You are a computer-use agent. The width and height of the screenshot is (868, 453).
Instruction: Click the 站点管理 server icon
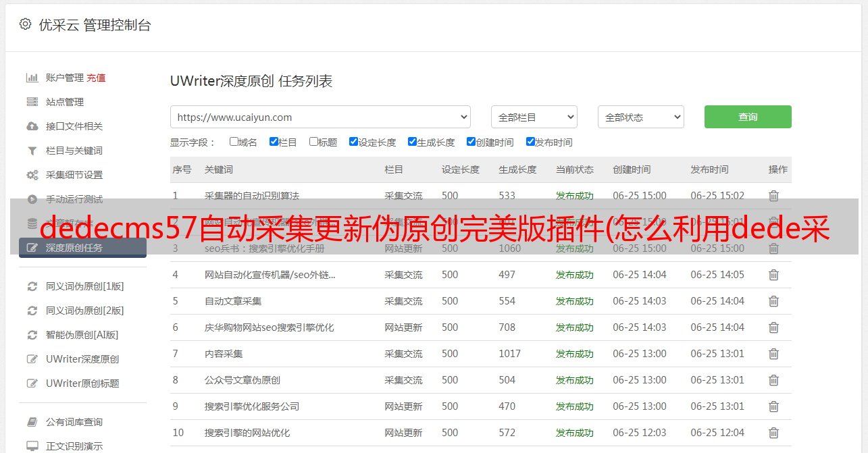click(x=32, y=102)
